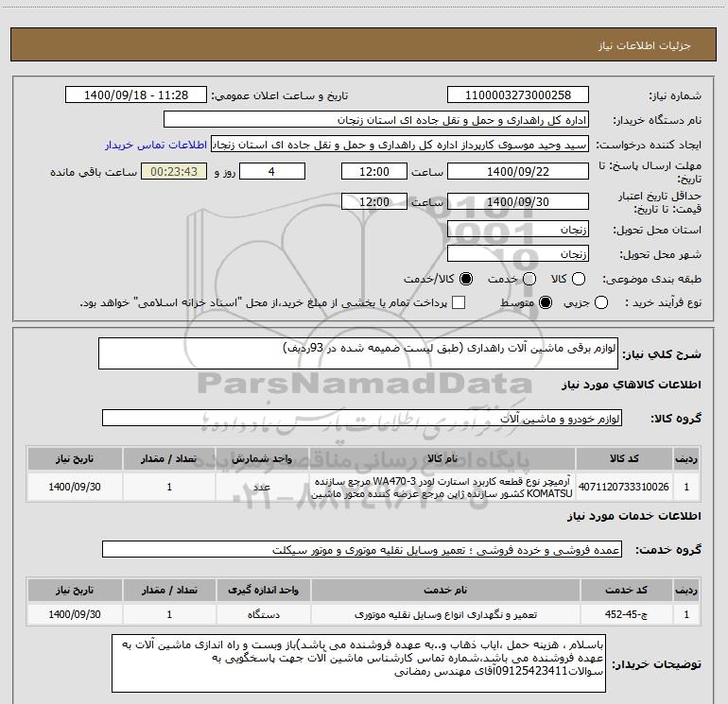Click the buyer notes text box
This screenshot has height=704, width=728.
tap(359, 663)
